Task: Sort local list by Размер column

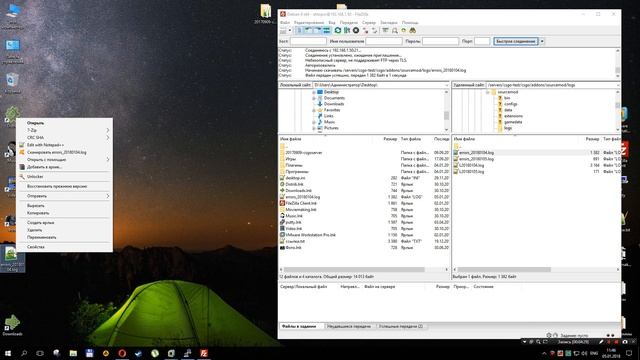Action: pos(390,139)
